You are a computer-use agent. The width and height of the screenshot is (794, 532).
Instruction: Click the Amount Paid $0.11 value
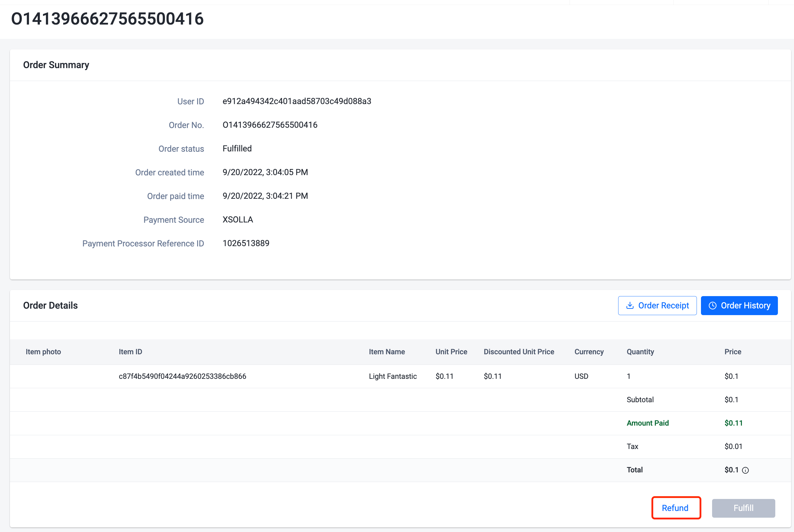coord(733,423)
